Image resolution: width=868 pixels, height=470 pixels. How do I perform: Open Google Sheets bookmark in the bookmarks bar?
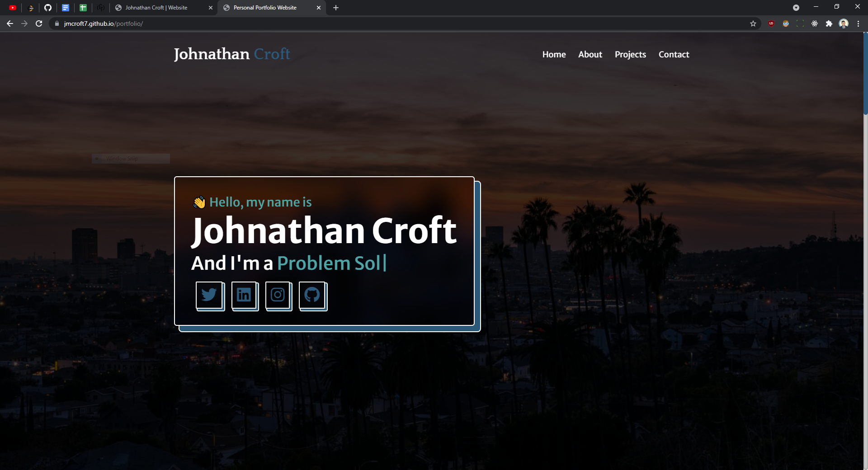pyautogui.click(x=83, y=8)
